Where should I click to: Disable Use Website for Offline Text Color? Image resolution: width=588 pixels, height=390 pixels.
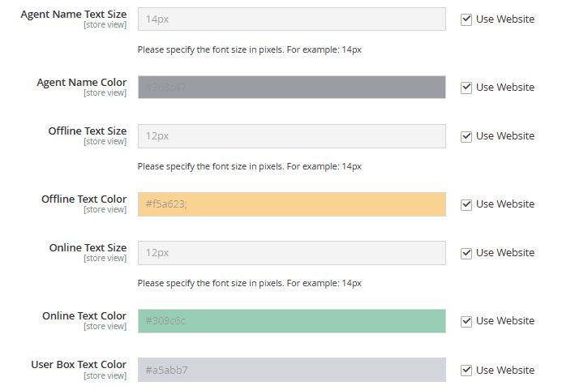pos(466,204)
